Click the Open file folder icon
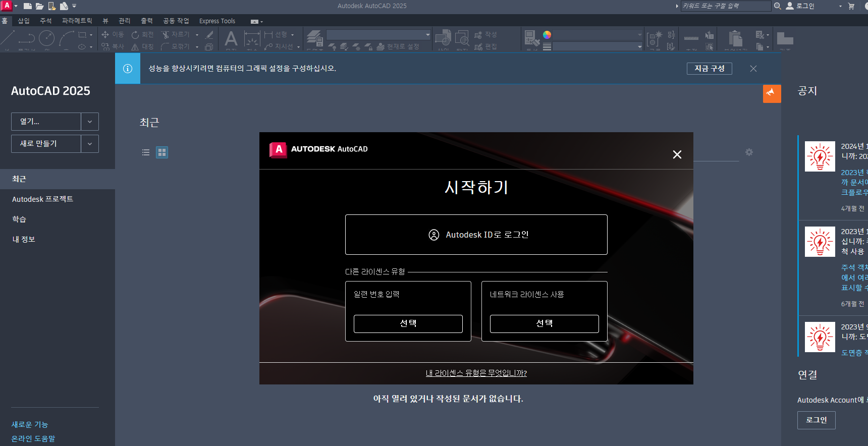Screen dimensions: 868x446 [39, 6]
